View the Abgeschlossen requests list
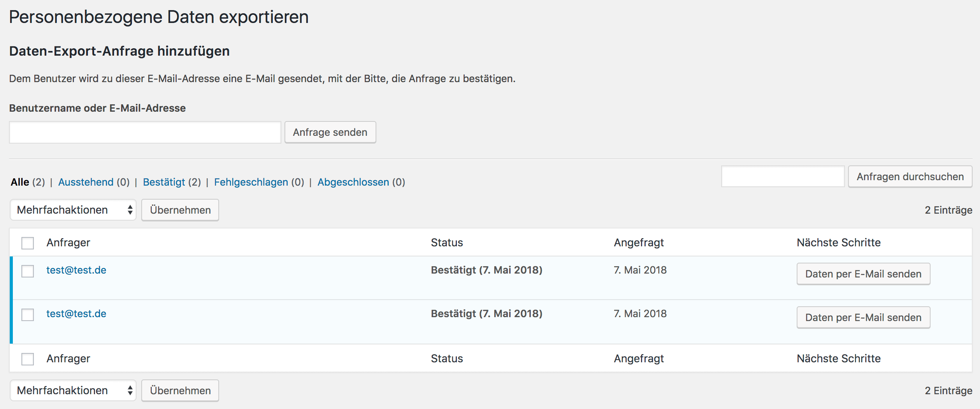Viewport: 980px width, 409px height. coord(353,182)
